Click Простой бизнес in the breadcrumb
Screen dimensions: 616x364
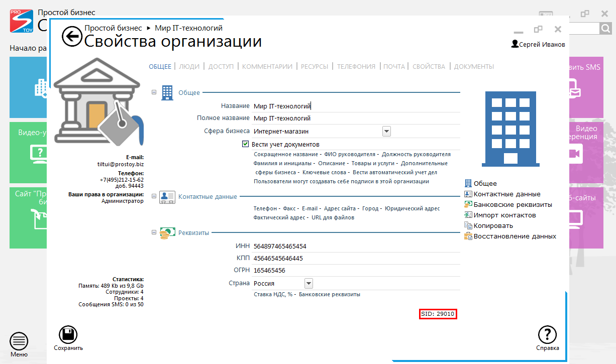pos(113,28)
